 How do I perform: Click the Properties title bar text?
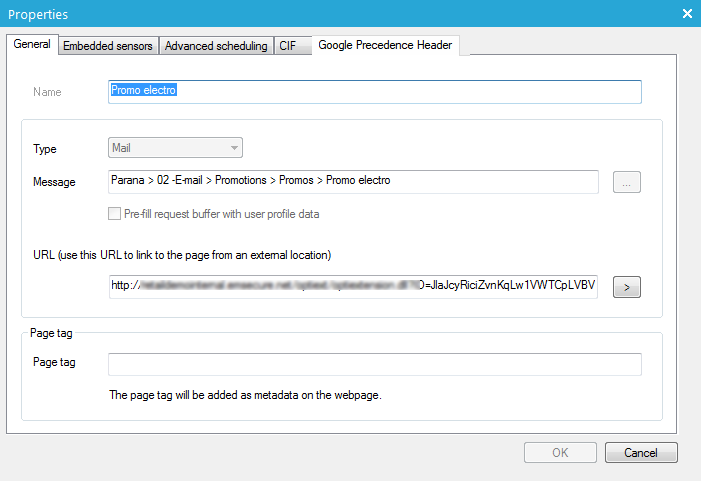(39, 13)
